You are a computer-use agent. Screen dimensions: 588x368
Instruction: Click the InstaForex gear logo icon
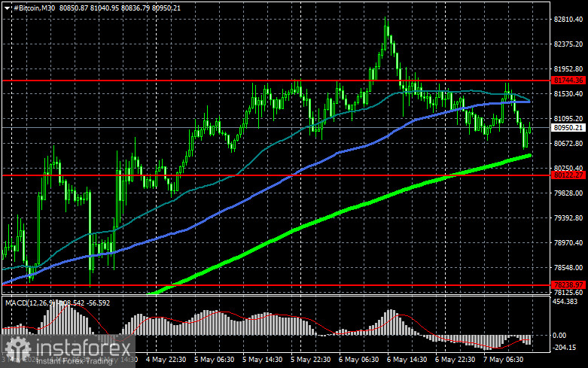click(x=17, y=349)
